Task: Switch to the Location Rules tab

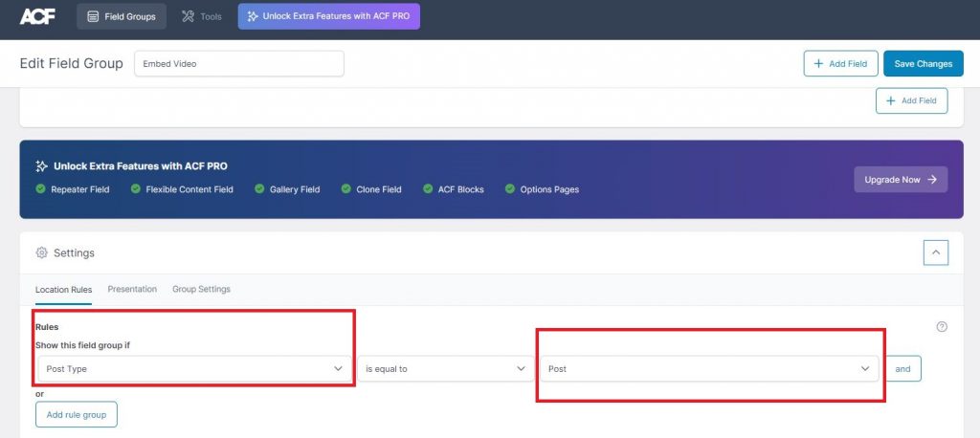Action: point(63,289)
